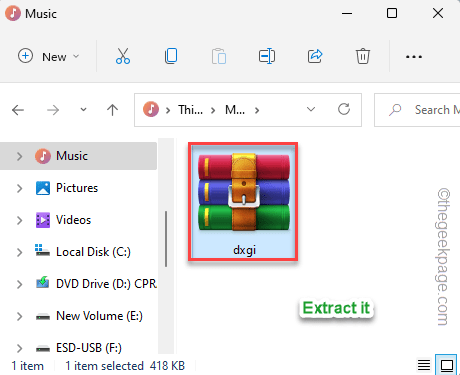Minimize the Music window
The height and width of the screenshot is (375, 460).
click(x=347, y=14)
